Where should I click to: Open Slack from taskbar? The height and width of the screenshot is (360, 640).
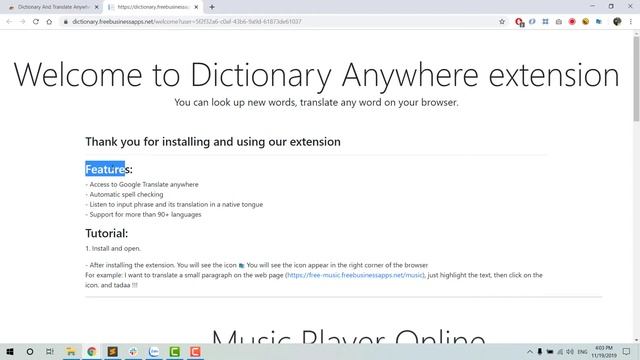click(x=133, y=351)
